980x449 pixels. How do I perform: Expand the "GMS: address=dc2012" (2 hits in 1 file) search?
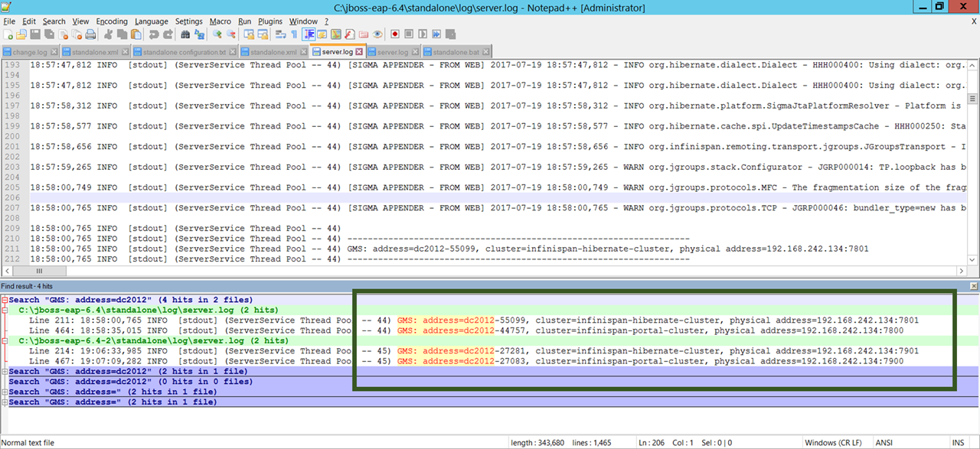pyautogui.click(x=5, y=371)
